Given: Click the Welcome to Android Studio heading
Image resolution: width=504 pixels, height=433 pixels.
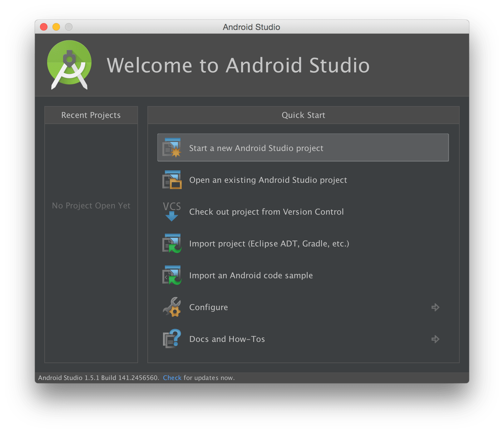Looking at the screenshot, I should (238, 65).
